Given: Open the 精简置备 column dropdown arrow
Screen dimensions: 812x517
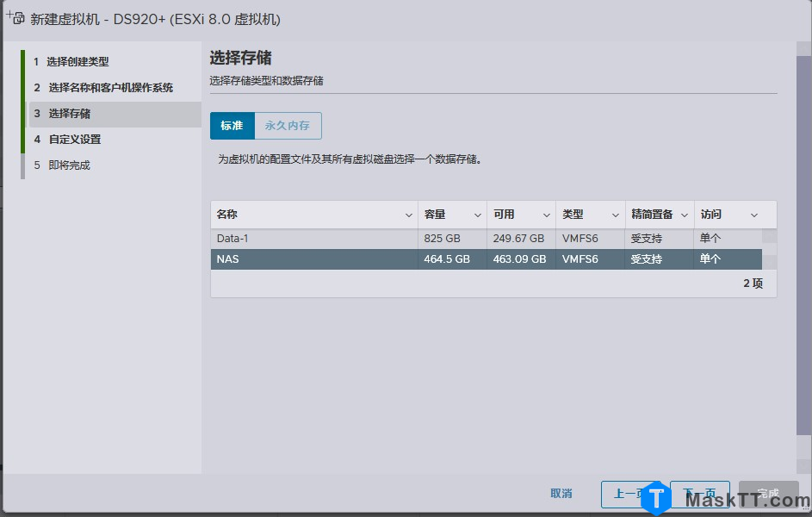Looking at the screenshot, I should (x=684, y=215).
